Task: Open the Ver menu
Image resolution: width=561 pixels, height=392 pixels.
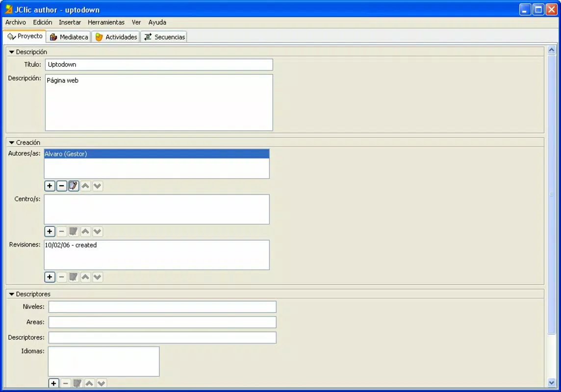Action: 136,22
